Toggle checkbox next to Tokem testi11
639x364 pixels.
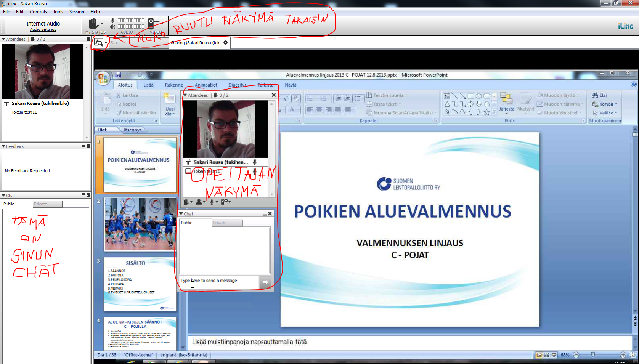tap(188, 172)
